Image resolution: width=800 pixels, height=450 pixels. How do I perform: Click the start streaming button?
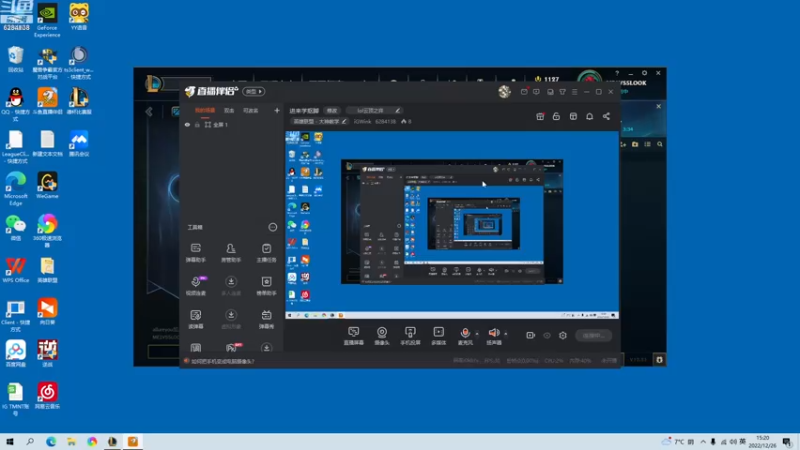[x=593, y=335]
